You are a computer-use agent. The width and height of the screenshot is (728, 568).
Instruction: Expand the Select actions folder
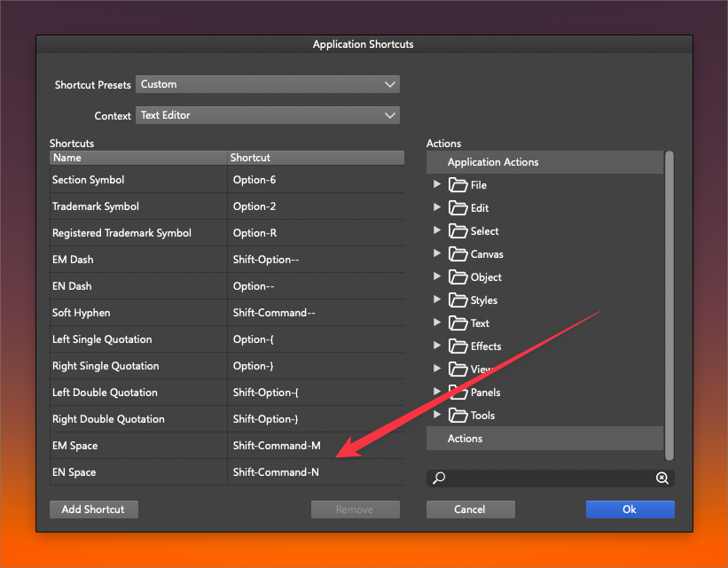coord(437,231)
